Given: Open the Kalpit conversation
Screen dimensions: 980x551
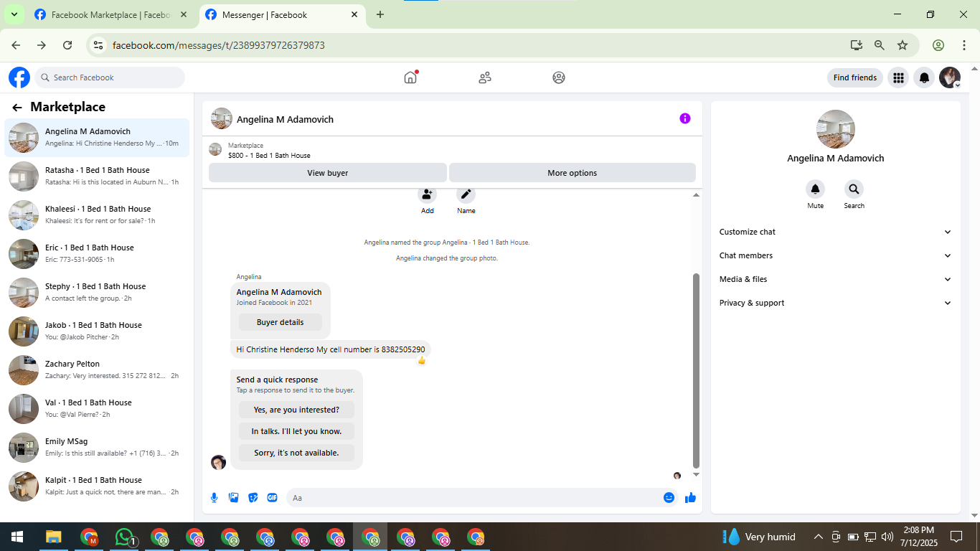Looking at the screenshot, I should point(97,486).
